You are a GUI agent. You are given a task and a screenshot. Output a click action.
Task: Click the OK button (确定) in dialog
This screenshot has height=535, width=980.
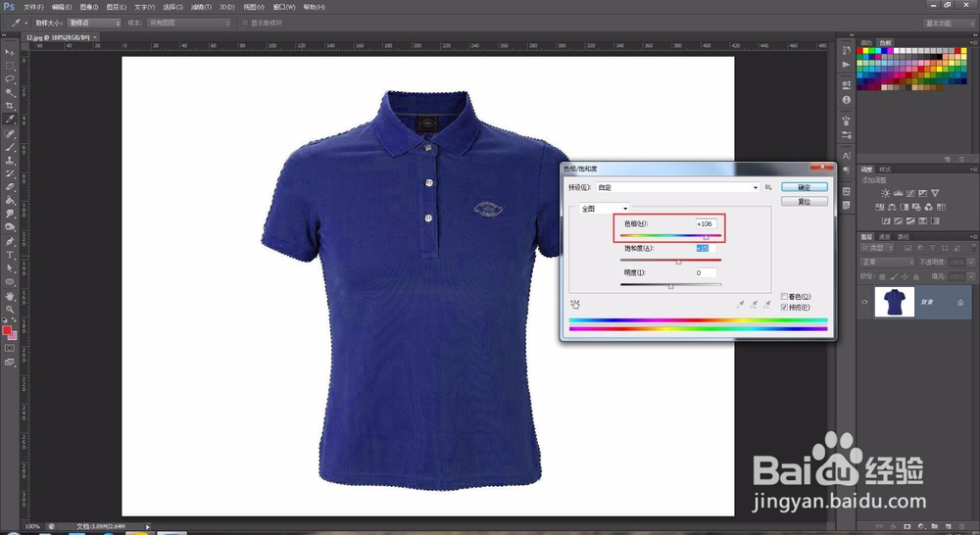click(x=805, y=187)
